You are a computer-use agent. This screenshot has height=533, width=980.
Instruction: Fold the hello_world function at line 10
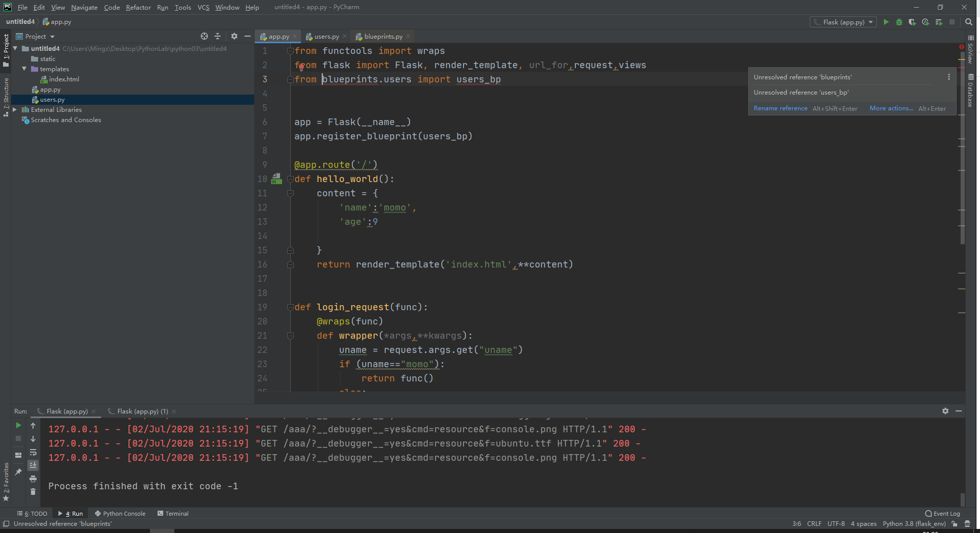(x=290, y=179)
